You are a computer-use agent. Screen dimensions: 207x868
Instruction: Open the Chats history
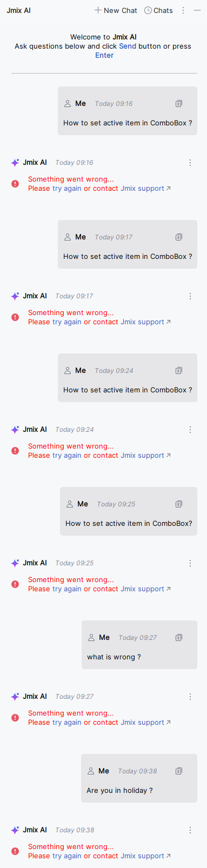159,10
